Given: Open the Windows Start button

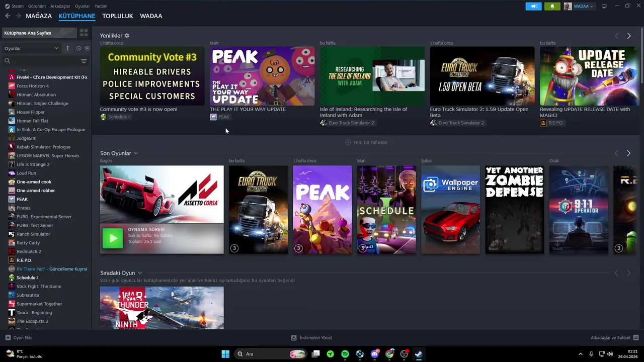Looking at the screenshot, I should [225, 354].
